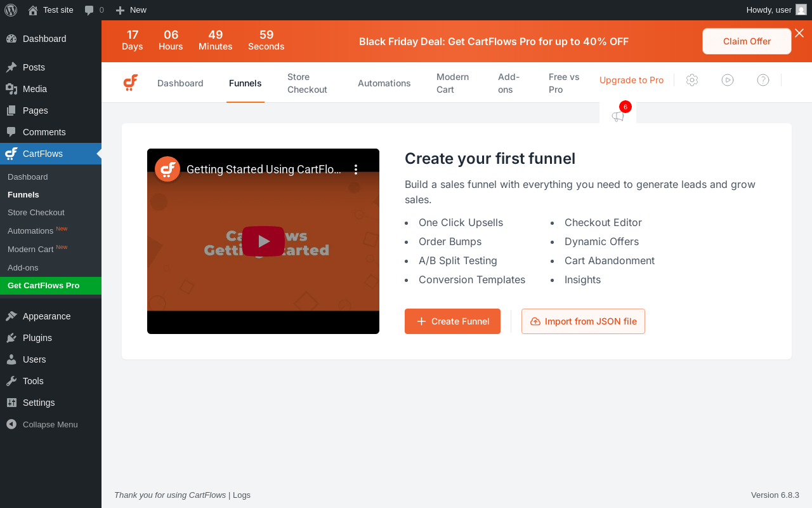
Task: Click the Upgrade to Pro link
Action: click(631, 80)
